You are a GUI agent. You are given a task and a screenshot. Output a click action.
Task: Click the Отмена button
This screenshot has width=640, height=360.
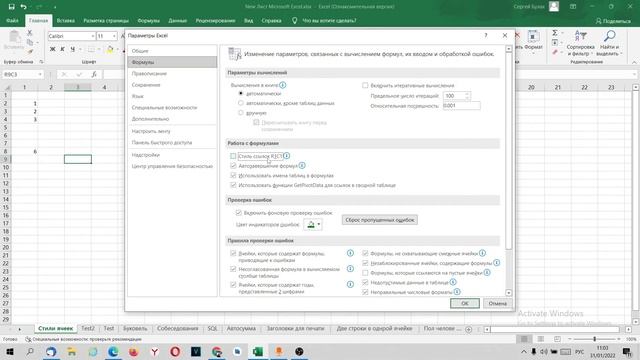497,303
